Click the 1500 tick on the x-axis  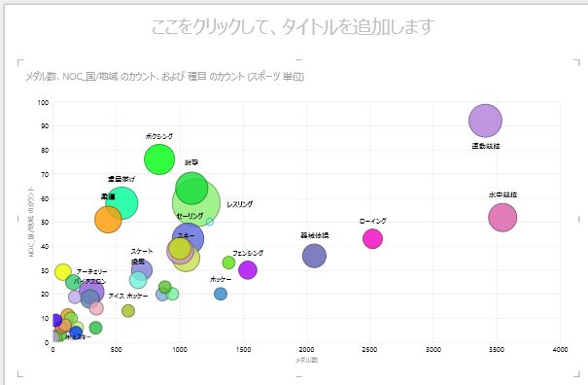click(243, 349)
